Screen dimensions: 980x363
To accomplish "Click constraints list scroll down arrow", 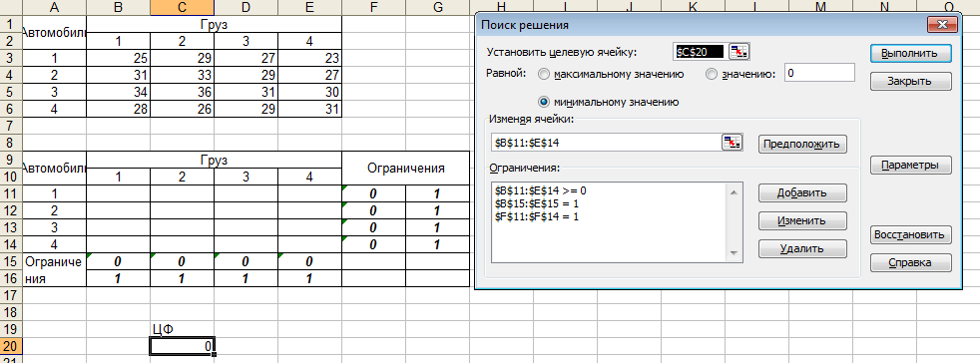I will pyautogui.click(x=735, y=253).
